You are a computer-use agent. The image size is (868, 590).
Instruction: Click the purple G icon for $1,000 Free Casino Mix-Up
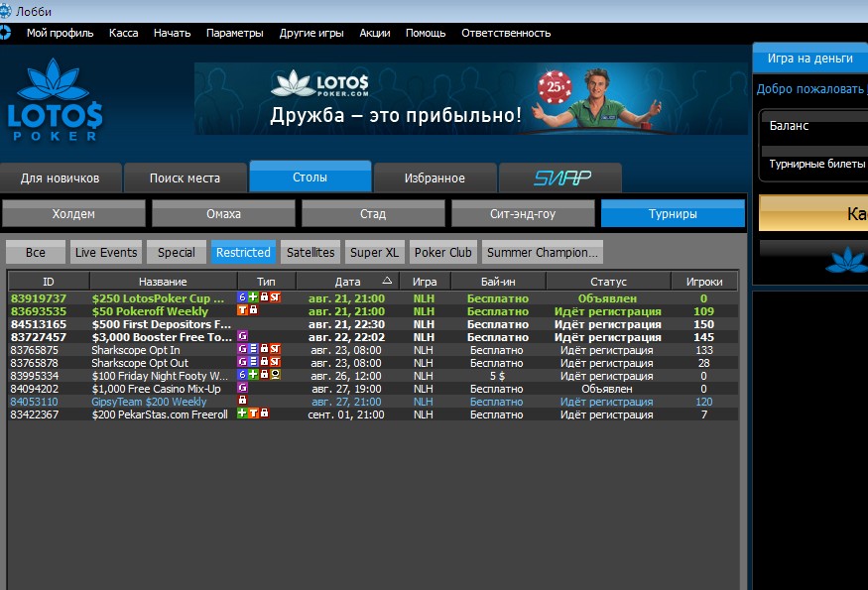point(242,388)
